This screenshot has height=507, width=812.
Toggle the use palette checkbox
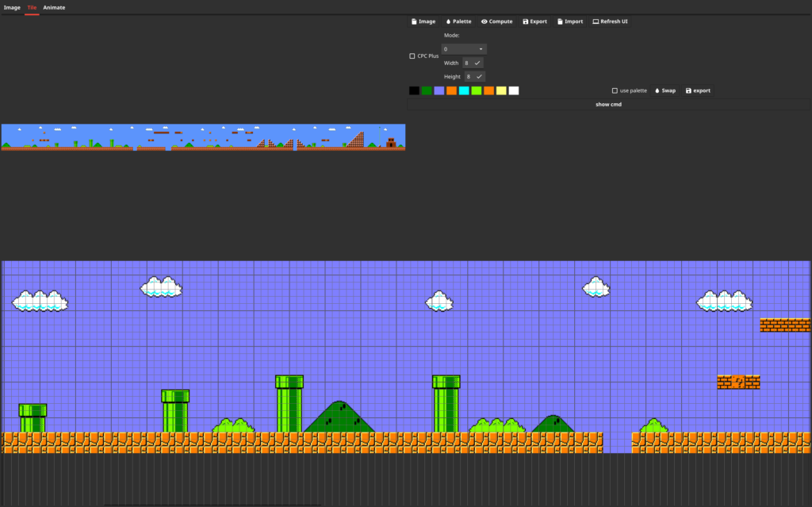(615, 90)
